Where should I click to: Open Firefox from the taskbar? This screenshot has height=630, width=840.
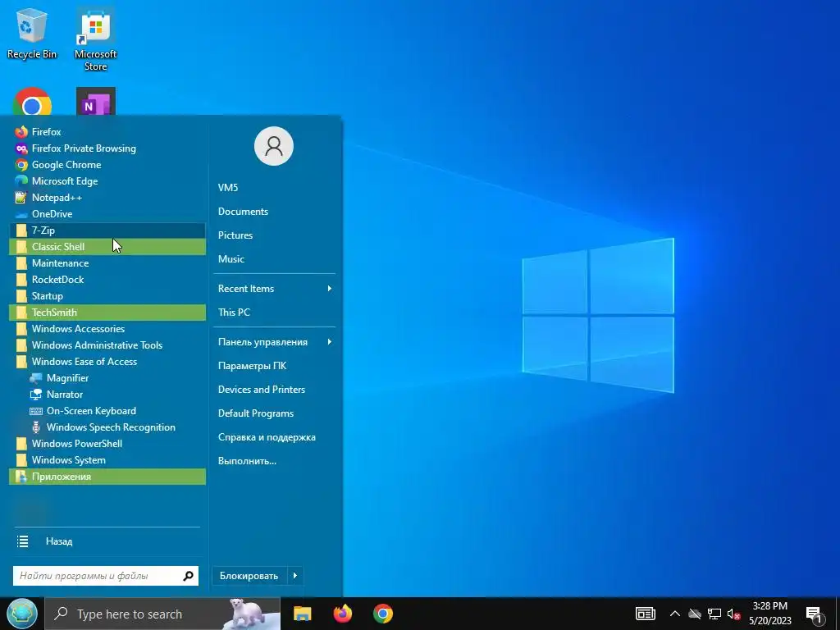343,614
